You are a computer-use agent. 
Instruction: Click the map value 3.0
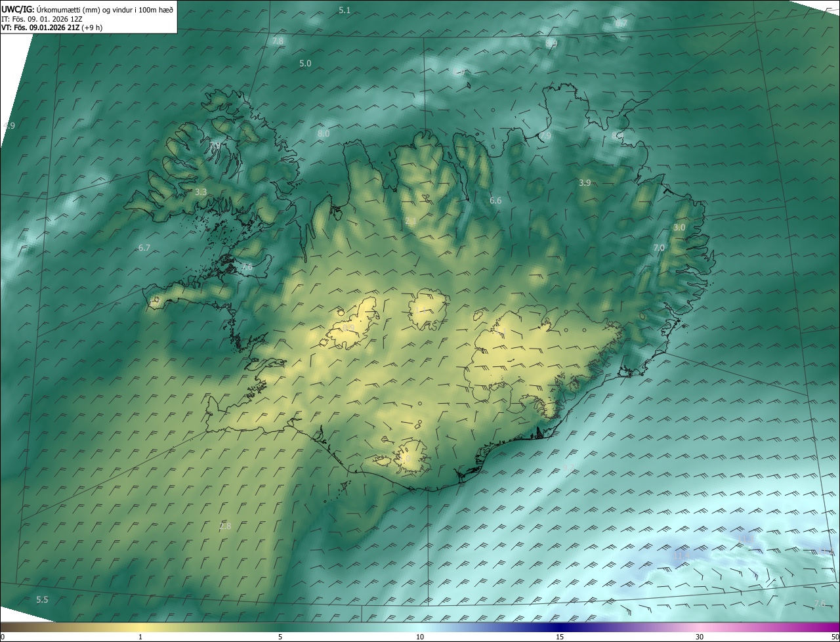(679, 227)
